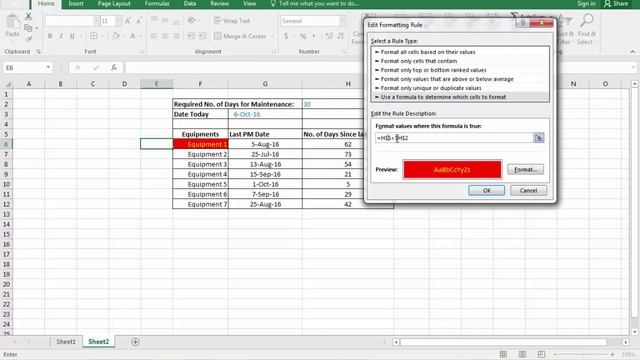This screenshot has width=640, height=360.
Task: Switch to Sheet1 tab
Action: pyautogui.click(x=66, y=342)
